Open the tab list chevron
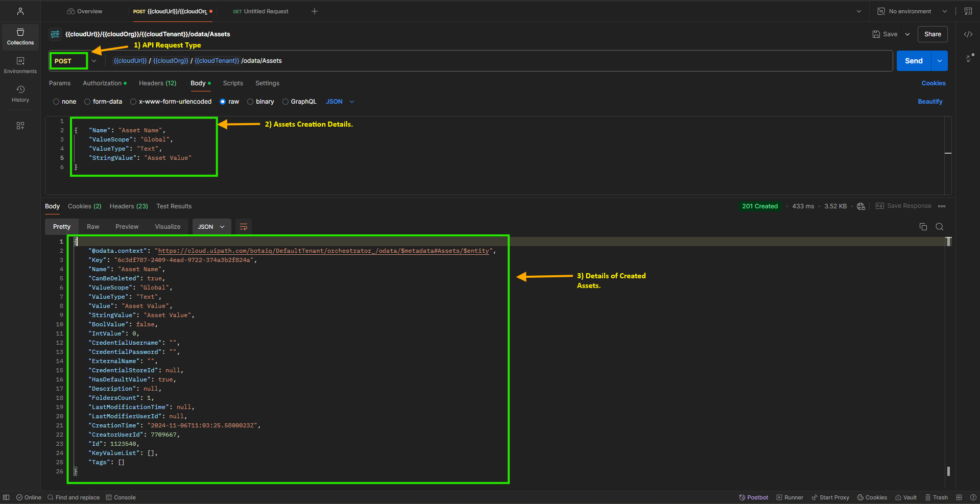The image size is (980, 504). point(859,11)
